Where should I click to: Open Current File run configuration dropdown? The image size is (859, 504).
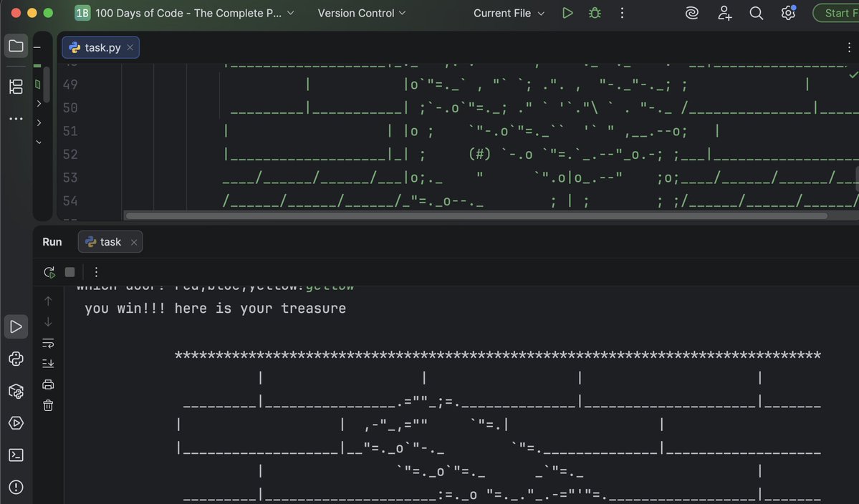[x=509, y=13]
